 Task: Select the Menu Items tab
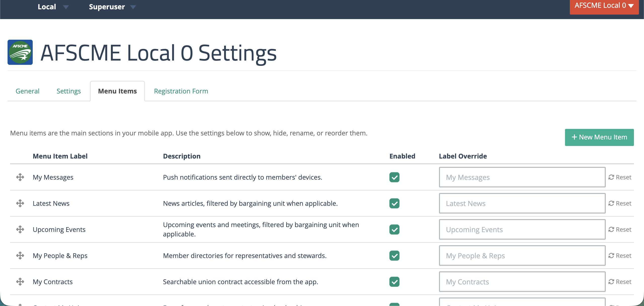pyautogui.click(x=117, y=91)
